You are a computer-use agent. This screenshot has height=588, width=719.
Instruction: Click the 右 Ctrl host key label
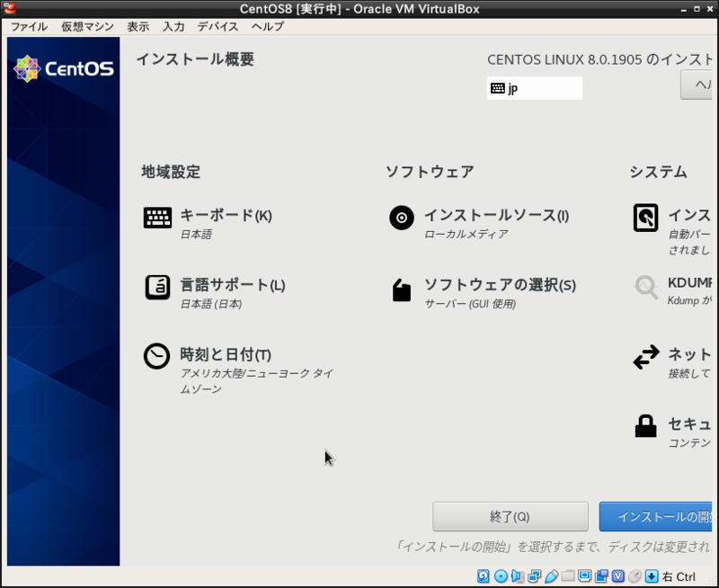point(679,576)
